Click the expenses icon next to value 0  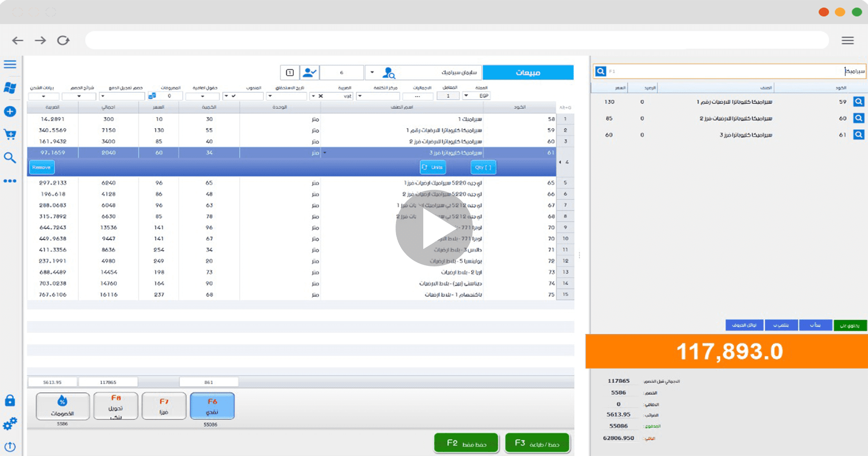click(x=152, y=96)
